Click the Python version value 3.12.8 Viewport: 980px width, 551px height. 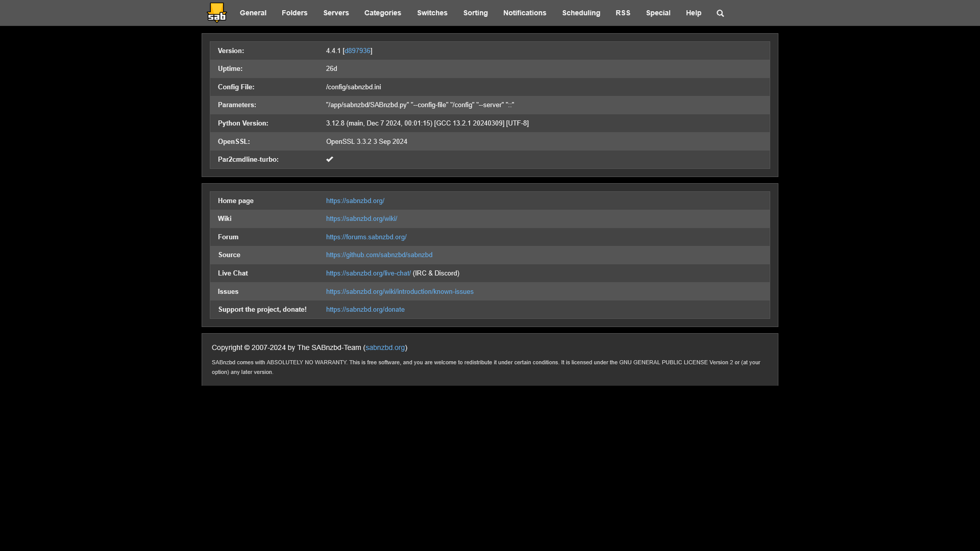point(427,123)
